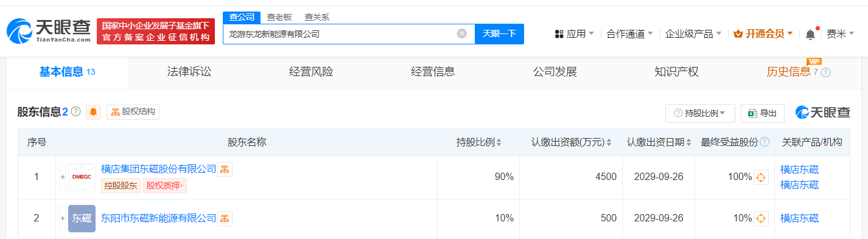Click the beneficial ownership target icon for 100%
868x239 pixels.
(761, 178)
